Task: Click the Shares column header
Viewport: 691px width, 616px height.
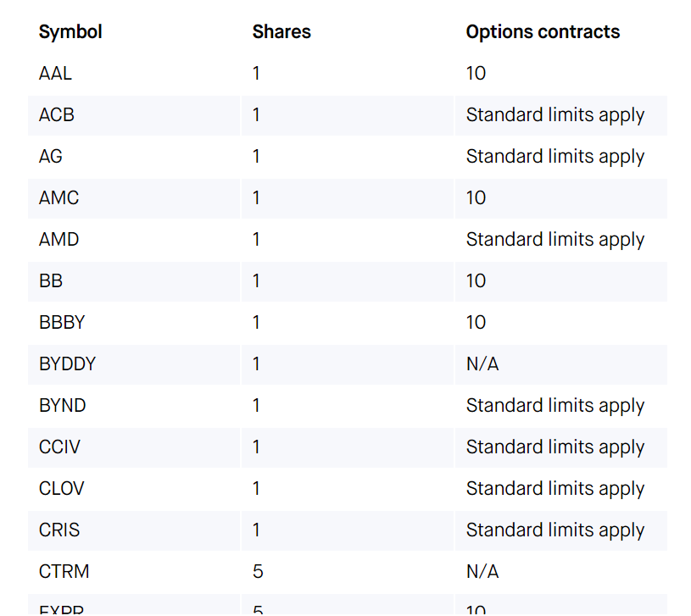Action: 281,32
